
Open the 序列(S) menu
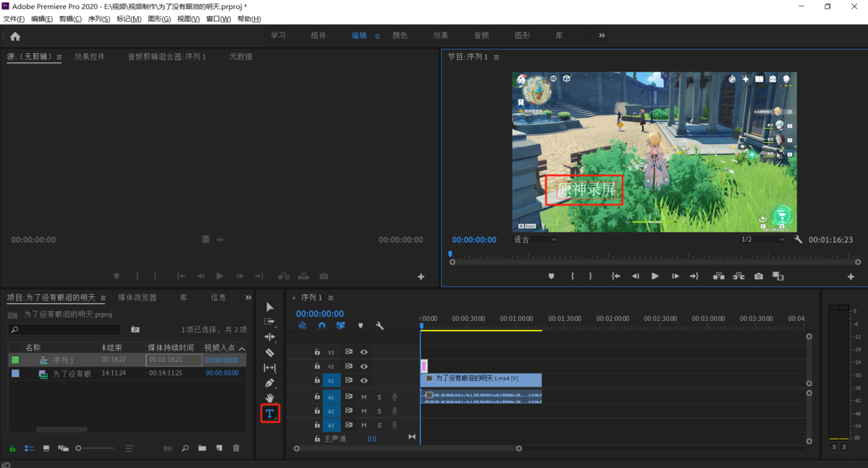pyautogui.click(x=99, y=19)
